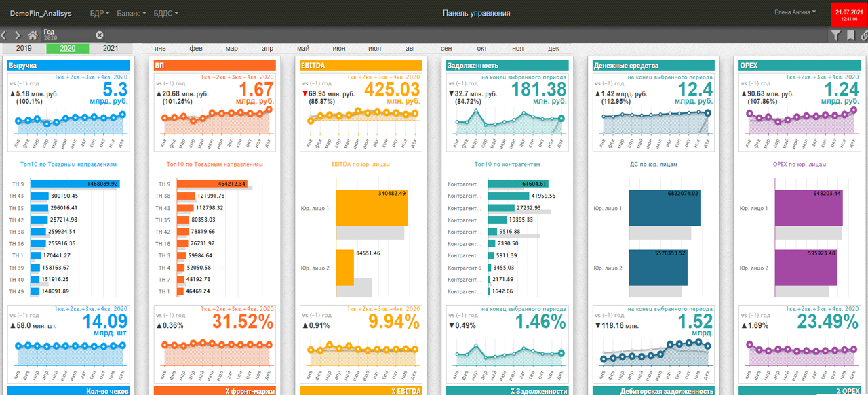Click the TH 9 revenue bar

[74, 184]
